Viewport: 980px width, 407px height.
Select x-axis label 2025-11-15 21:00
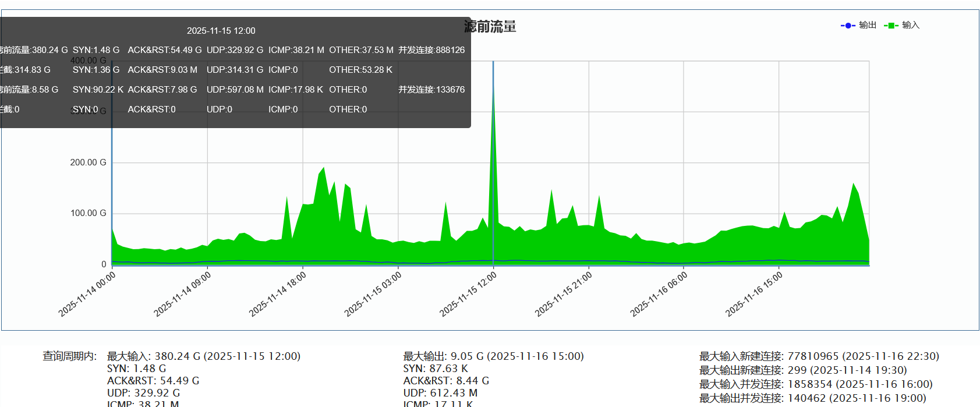[x=564, y=294]
